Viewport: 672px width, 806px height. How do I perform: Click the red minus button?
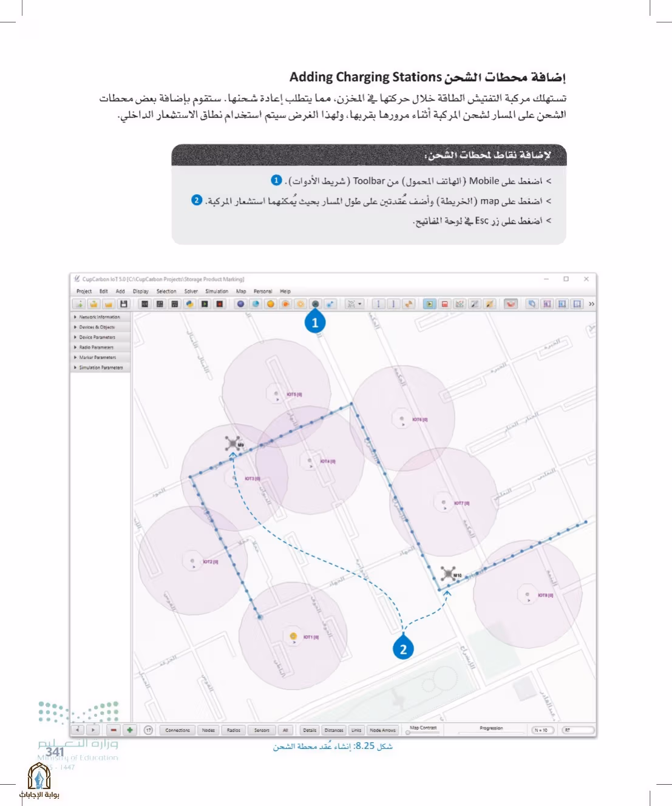coord(114,730)
